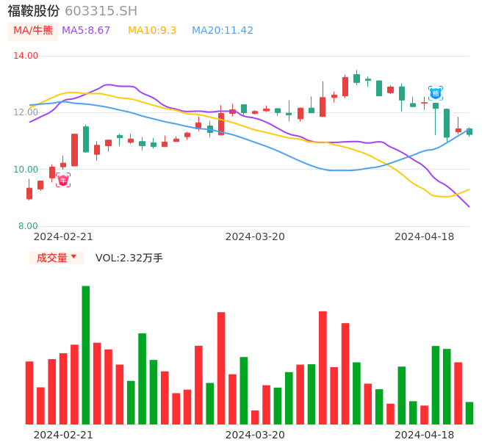Image resolution: width=504 pixels, height=445 pixels.
Task: Toggle the purple MA5:8.67 line label
Action: [86, 31]
